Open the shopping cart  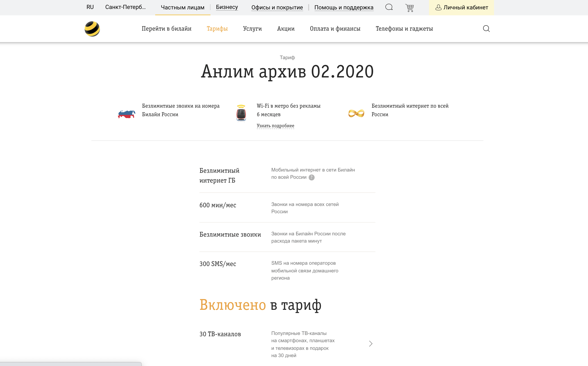coord(410,7)
